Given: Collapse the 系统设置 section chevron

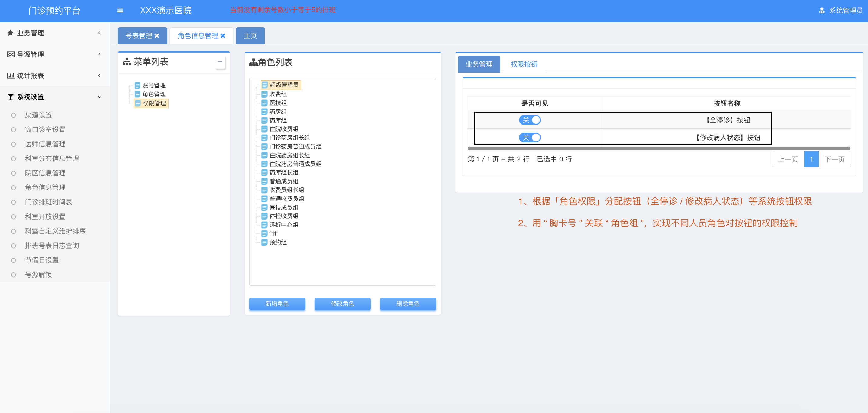Looking at the screenshot, I should pyautogui.click(x=99, y=97).
